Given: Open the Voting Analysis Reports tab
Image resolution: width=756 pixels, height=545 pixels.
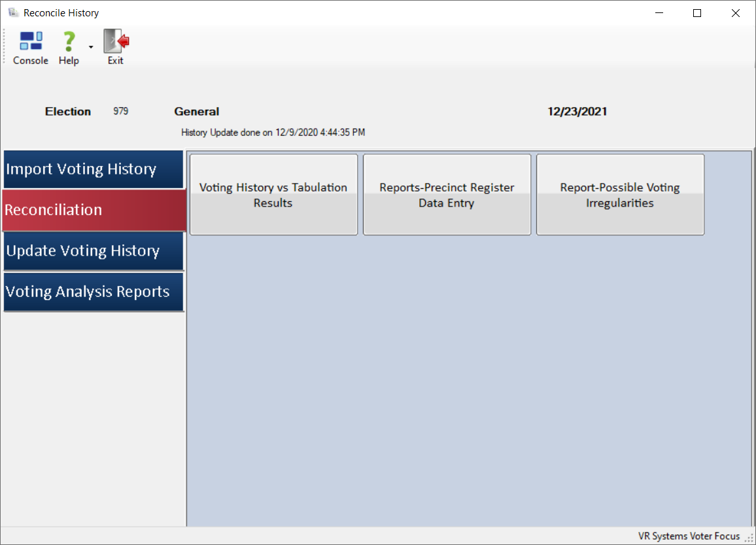Looking at the screenshot, I should pyautogui.click(x=94, y=292).
